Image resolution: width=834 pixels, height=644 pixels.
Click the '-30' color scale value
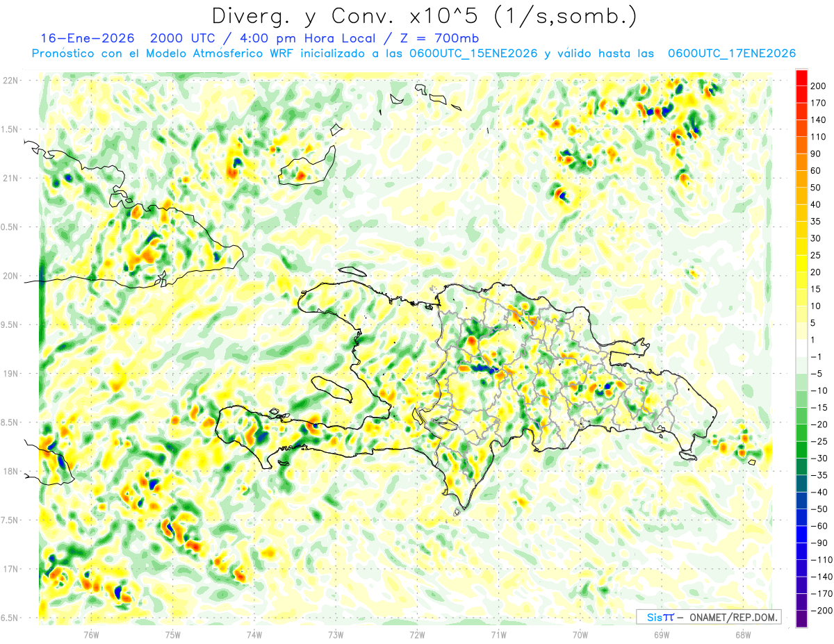(819, 459)
